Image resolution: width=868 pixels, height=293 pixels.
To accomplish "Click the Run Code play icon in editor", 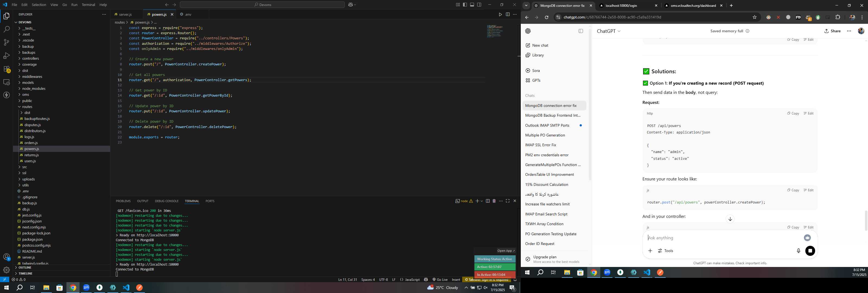I will coord(500,14).
